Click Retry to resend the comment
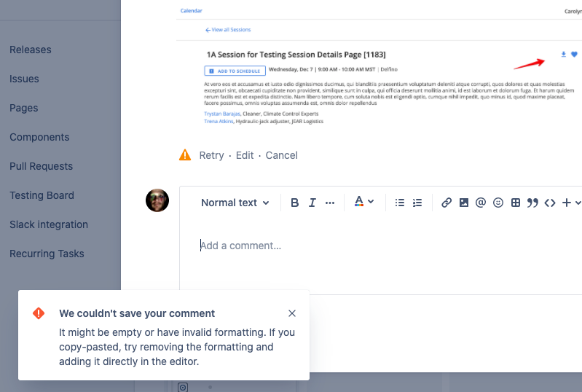 [211, 155]
